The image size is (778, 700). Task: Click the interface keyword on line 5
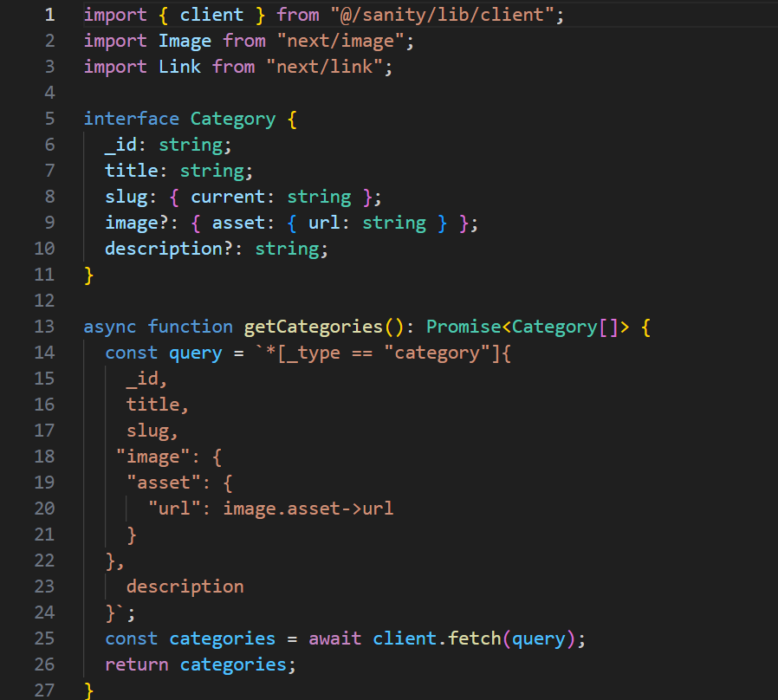pos(132,119)
